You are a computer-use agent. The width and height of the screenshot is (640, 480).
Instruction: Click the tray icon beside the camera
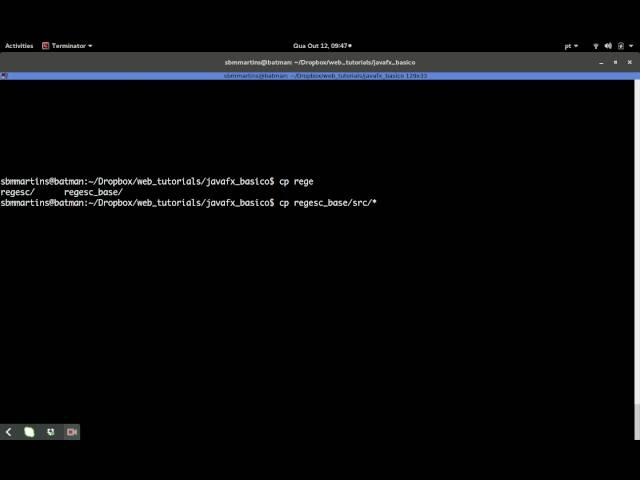tap(51, 432)
